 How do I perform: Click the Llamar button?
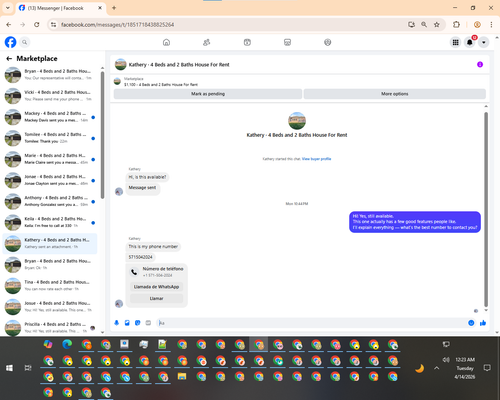click(x=156, y=298)
